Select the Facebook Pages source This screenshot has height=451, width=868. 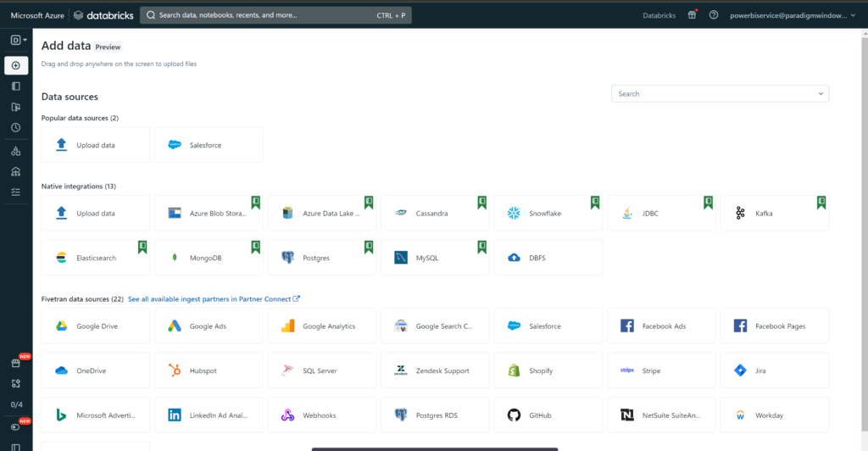tap(775, 326)
